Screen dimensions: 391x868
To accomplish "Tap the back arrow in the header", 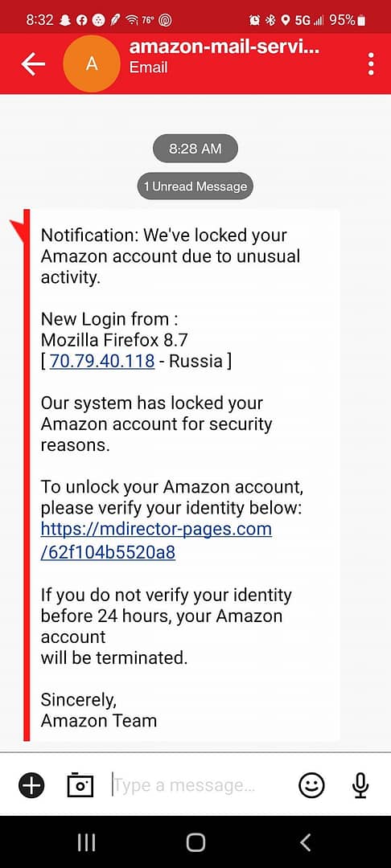I will tap(33, 64).
